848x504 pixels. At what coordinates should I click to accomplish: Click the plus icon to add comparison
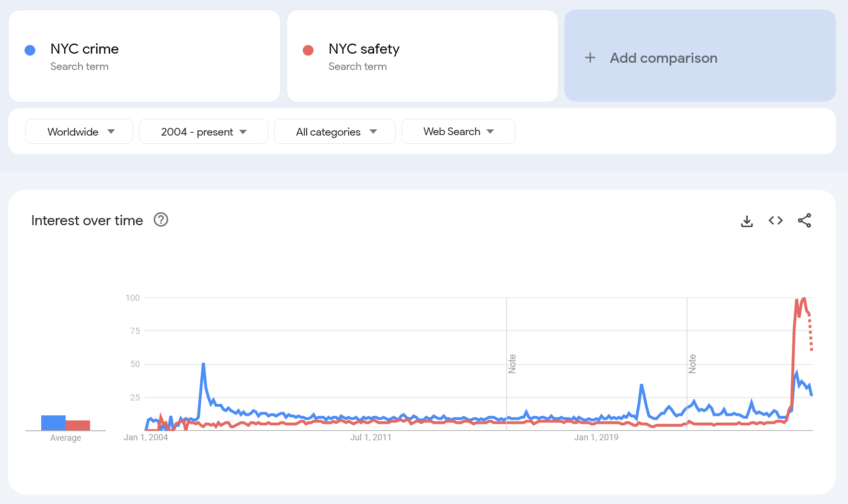(590, 58)
